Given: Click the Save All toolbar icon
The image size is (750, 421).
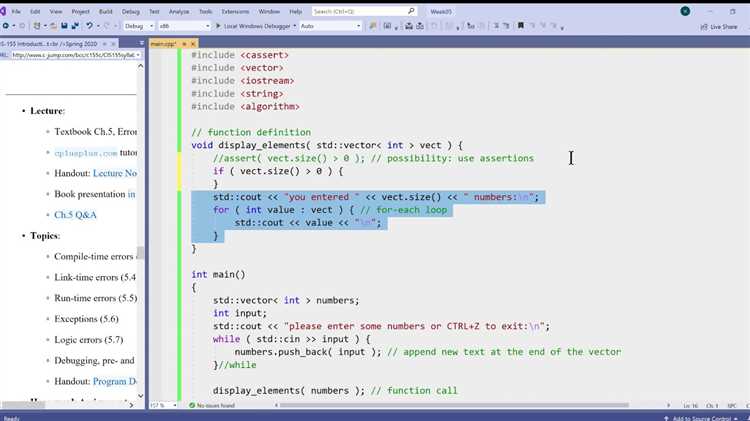Looking at the screenshot, I should tap(75, 26).
